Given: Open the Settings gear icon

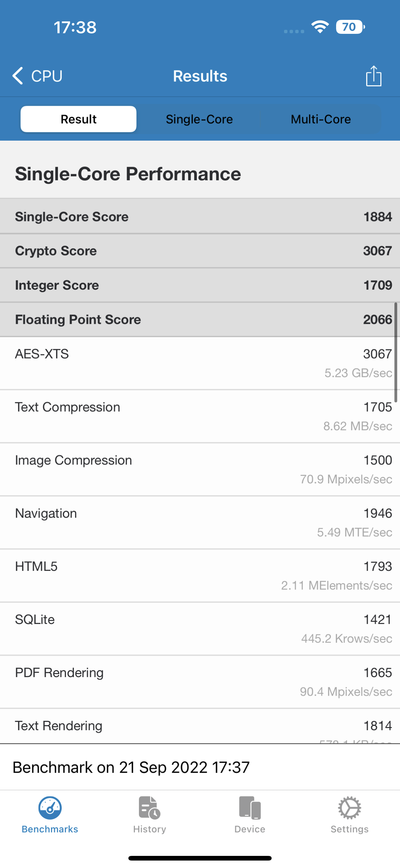Looking at the screenshot, I should point(349,808).
